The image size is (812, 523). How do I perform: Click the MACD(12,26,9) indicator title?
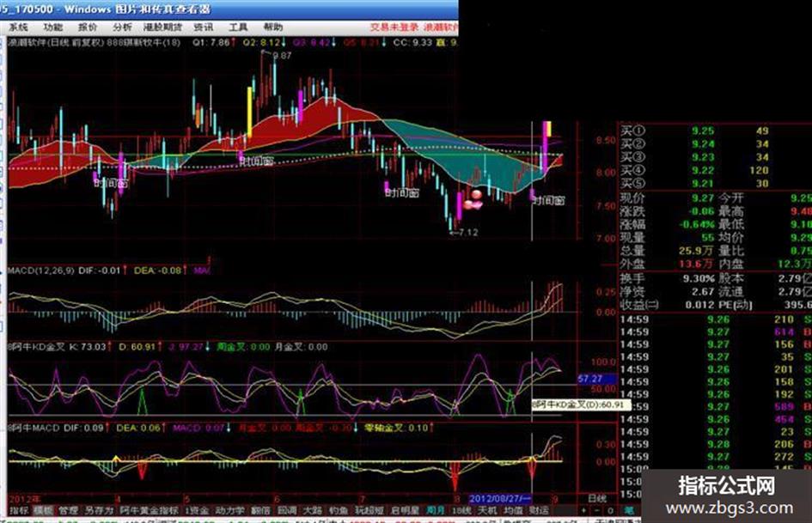click(x=41, y=271)
